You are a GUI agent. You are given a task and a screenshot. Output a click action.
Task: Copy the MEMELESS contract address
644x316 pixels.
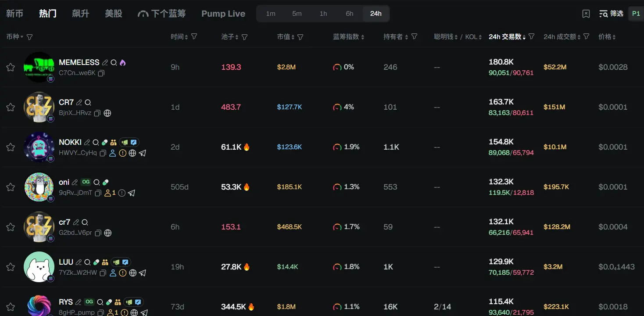(101, 73)
